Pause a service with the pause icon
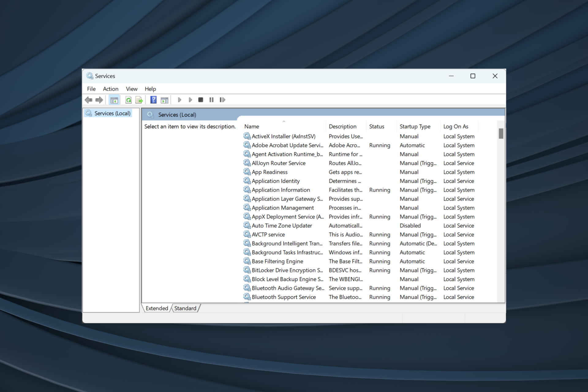This screenshot has width=588, height=392. tap(211, 100)
